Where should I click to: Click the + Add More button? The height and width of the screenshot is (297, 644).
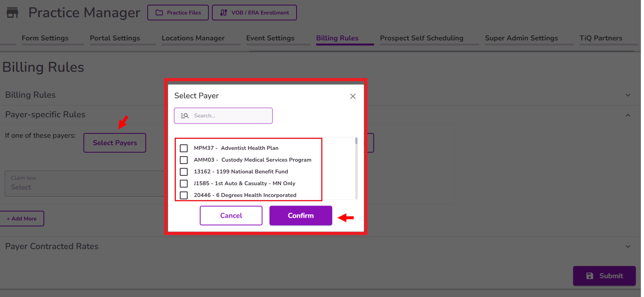(x=22, y=219)
